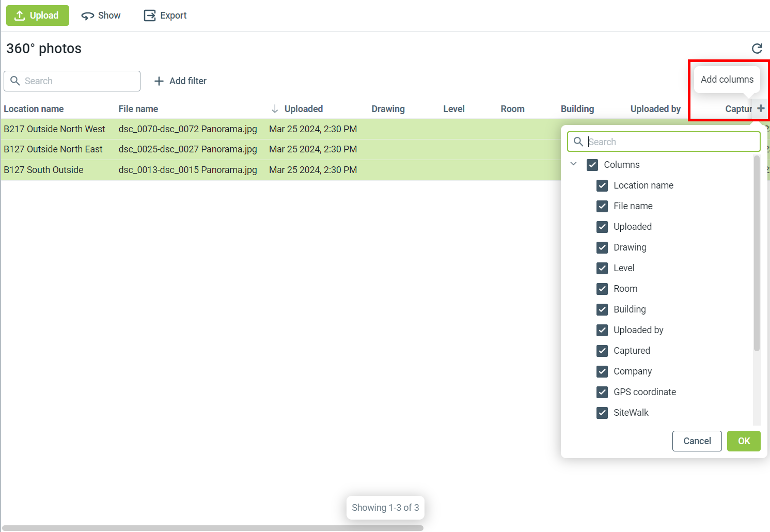
Task: Sort by the Location name header
Action: [34, 109]
